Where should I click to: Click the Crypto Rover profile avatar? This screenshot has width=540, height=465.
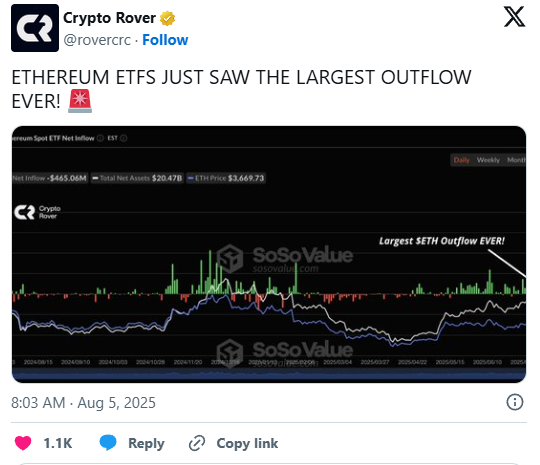click(x=35, y=28)
